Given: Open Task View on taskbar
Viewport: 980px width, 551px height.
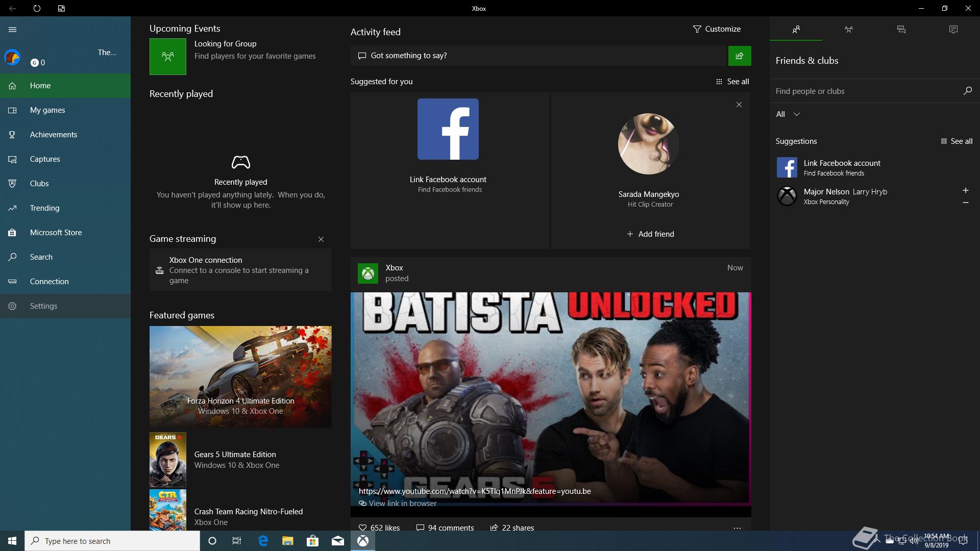Looking at the screenshot, I should coord(237,541).
